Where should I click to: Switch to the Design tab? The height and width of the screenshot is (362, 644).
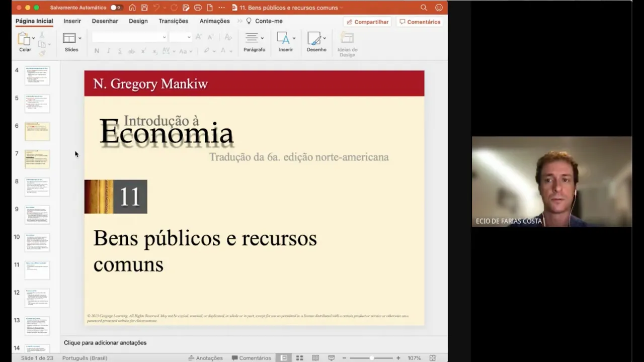click(138, 21)
